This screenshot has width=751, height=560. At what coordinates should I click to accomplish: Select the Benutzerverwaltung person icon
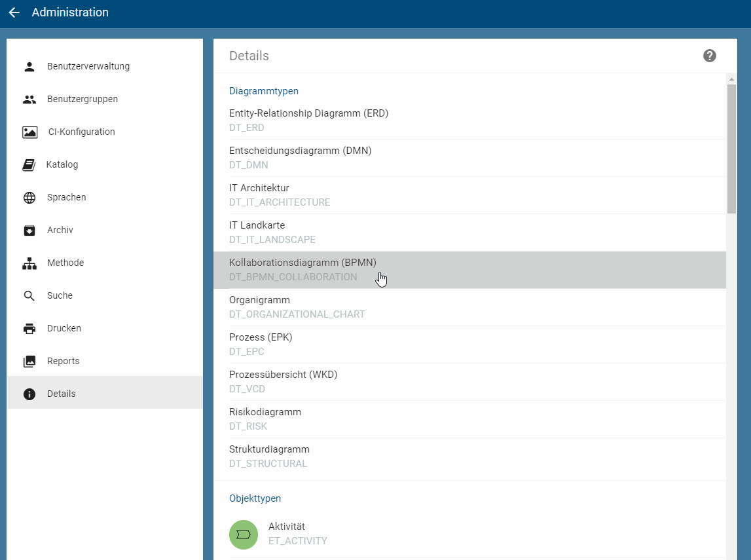pyautogui.click(x=29, y=65)
